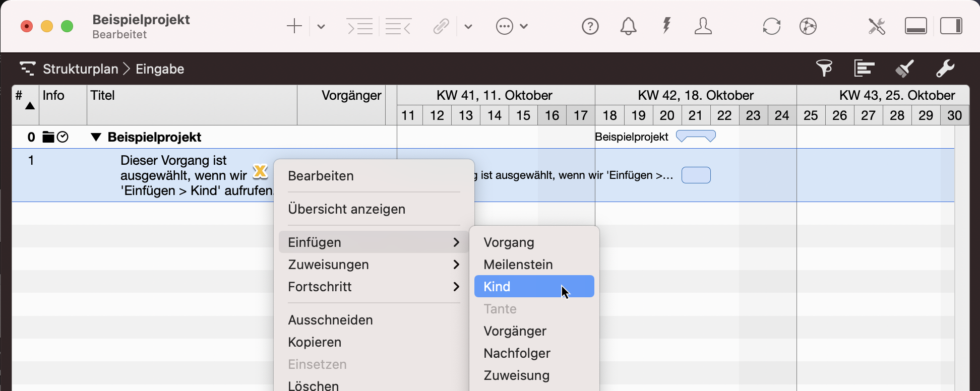This screenshot has width=980, height=391.
Task: Open dropdown arrow next to plus button
Action: pos(321,27)
